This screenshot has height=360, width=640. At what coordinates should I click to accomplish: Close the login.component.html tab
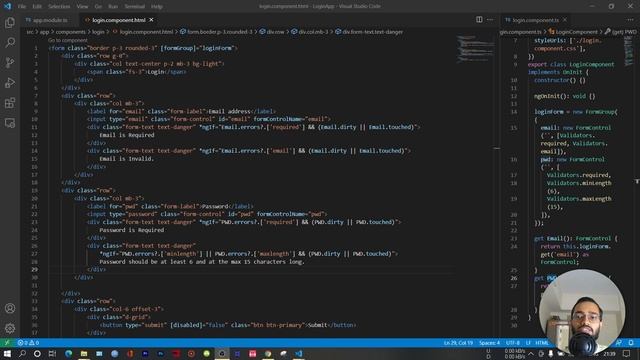coord(151,20)
